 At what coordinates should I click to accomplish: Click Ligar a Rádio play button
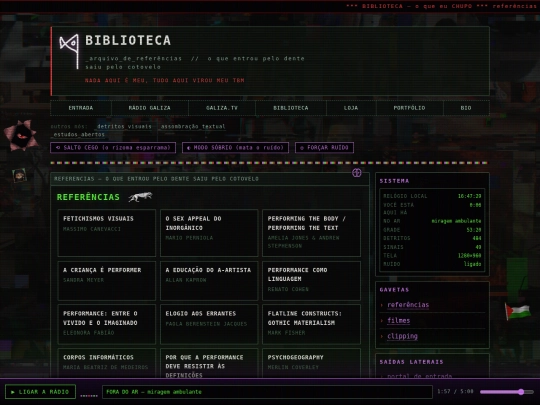click(x=41, y=392)
